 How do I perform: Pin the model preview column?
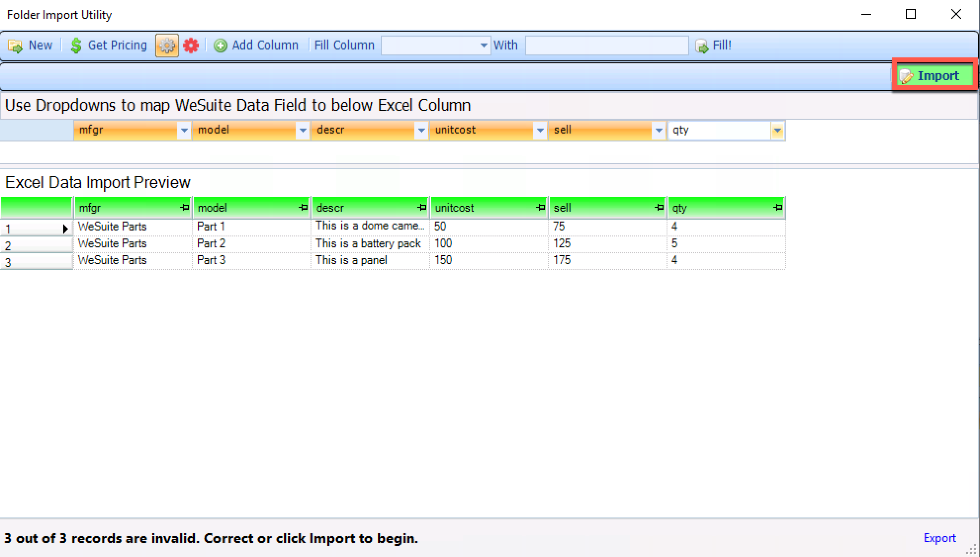[x=304, y=208]
